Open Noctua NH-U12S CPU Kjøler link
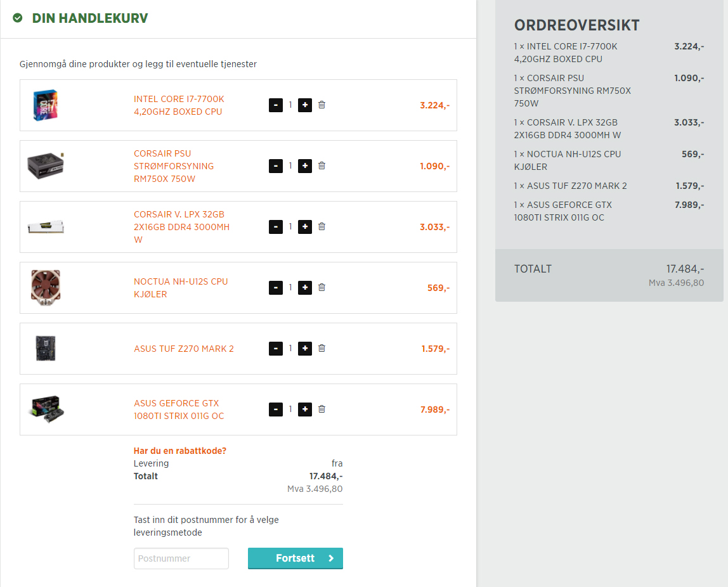728x587 pixels. click(181, 288)
